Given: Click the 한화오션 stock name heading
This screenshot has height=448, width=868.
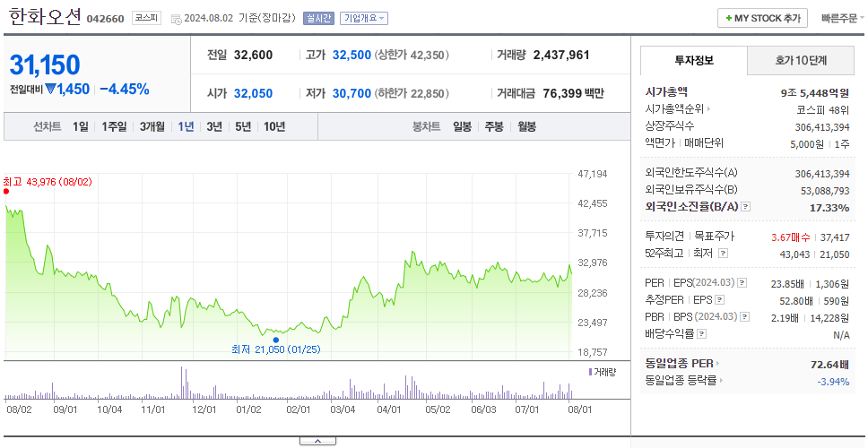Looking at the screenshot, I should (44, 18).
